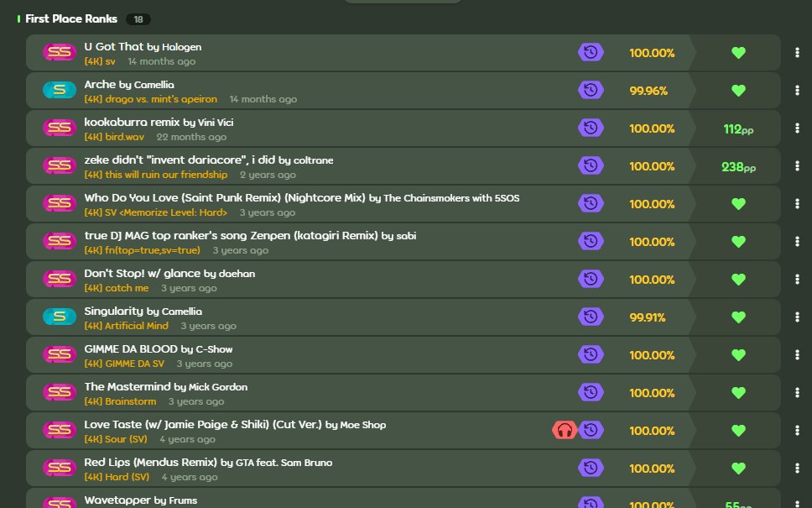Click green heart on Singularity row
The height and width of the screenshot is (508, 812).
pos(738,317)
